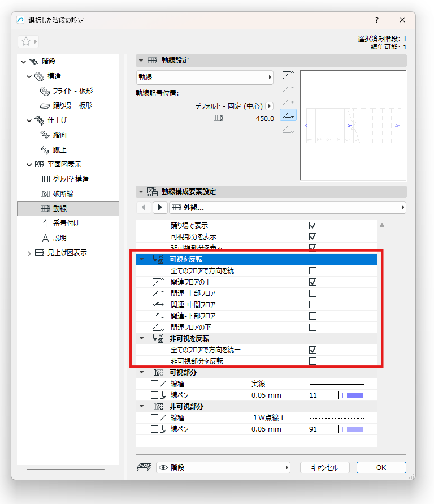Screen dimensions: 434x504
Task: Select the 'above relevant floor' icon beside preview
Action: [x=288, y=75]
